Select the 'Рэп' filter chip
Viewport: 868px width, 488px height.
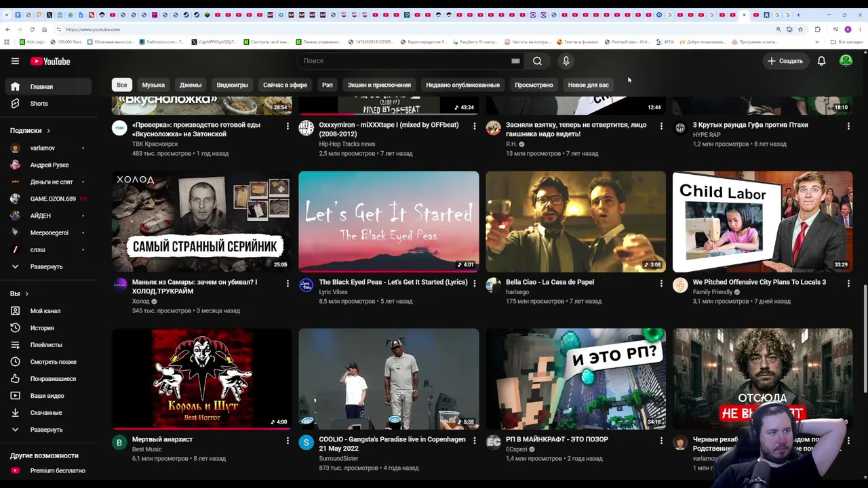click(328, 85)
